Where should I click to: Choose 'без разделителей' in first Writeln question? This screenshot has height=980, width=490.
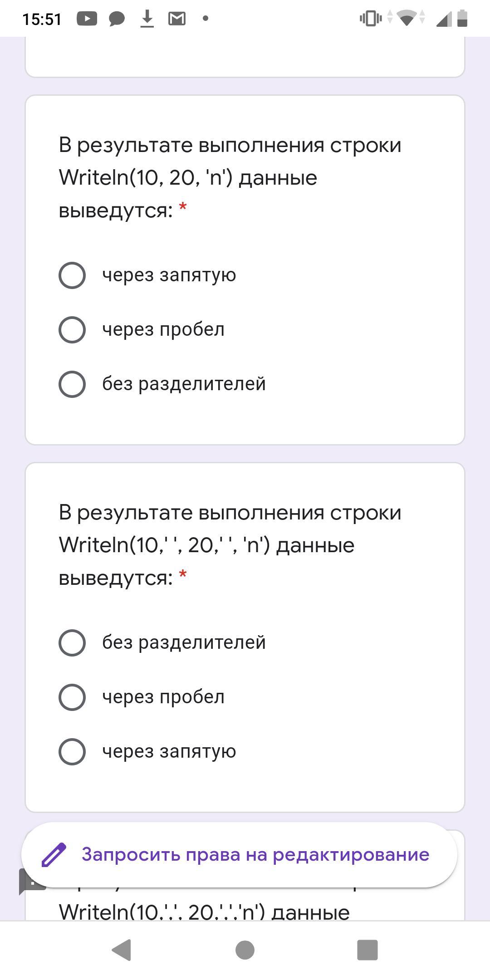[x=72, y=384]
